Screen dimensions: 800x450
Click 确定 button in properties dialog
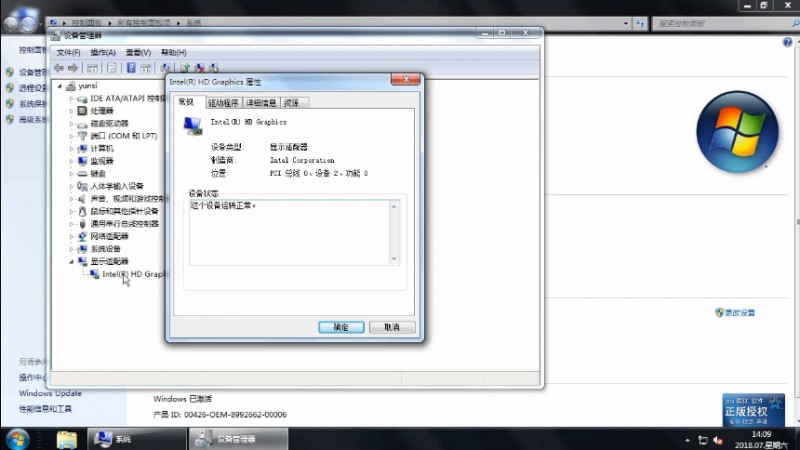[x=341, y=327]
